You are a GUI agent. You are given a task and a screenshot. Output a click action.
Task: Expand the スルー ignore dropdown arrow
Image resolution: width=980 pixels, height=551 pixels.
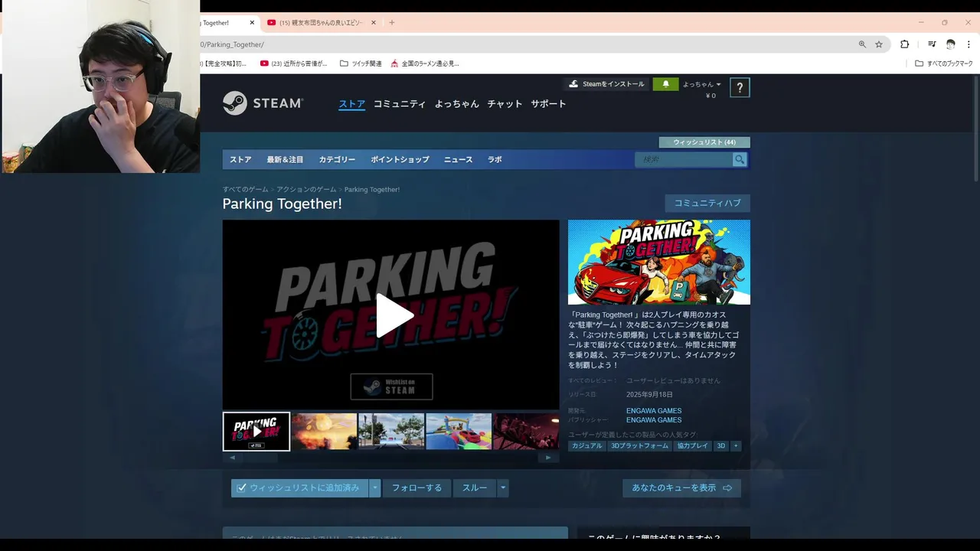tap(503, 488)
